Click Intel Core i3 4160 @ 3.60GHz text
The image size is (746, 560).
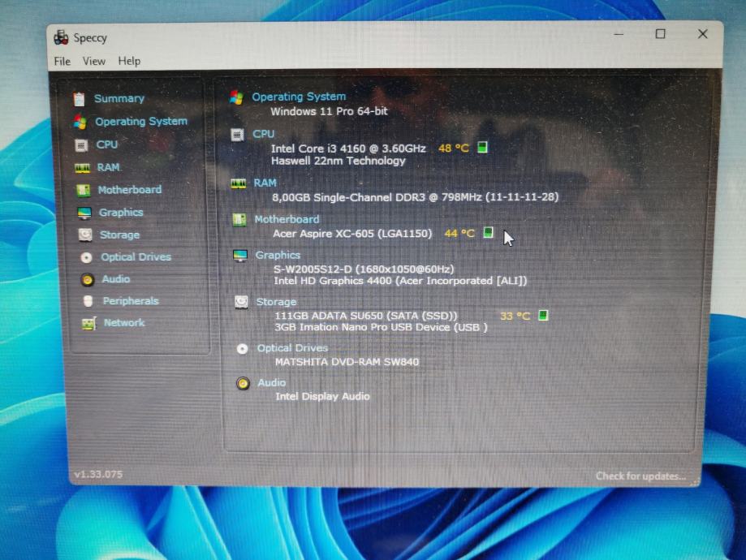348,149
